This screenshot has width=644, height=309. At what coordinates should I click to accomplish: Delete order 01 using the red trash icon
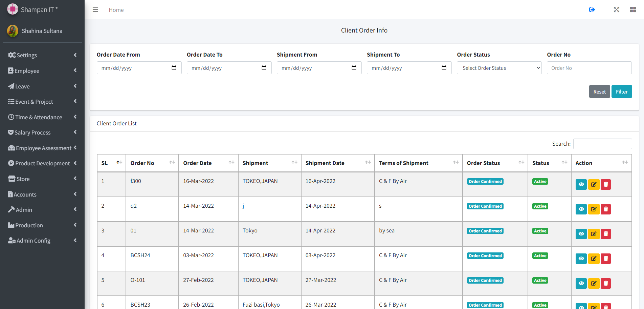click(606, 234)
